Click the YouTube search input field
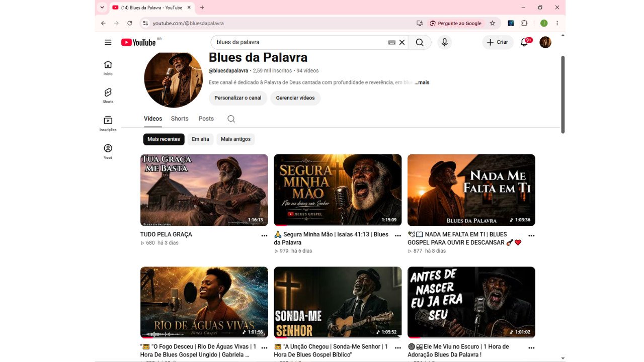This screenshot has width=644, height=362. (x=299, y=42)
